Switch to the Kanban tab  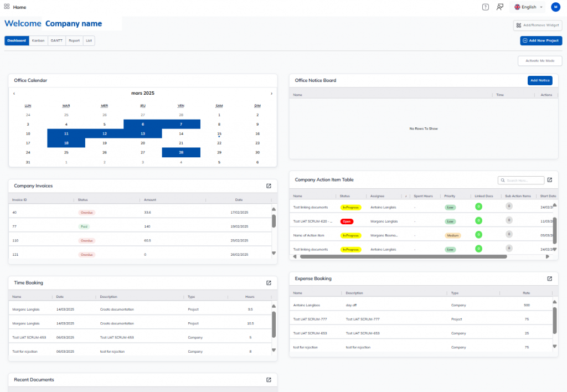pyautogui.click(x=38, y=41)
